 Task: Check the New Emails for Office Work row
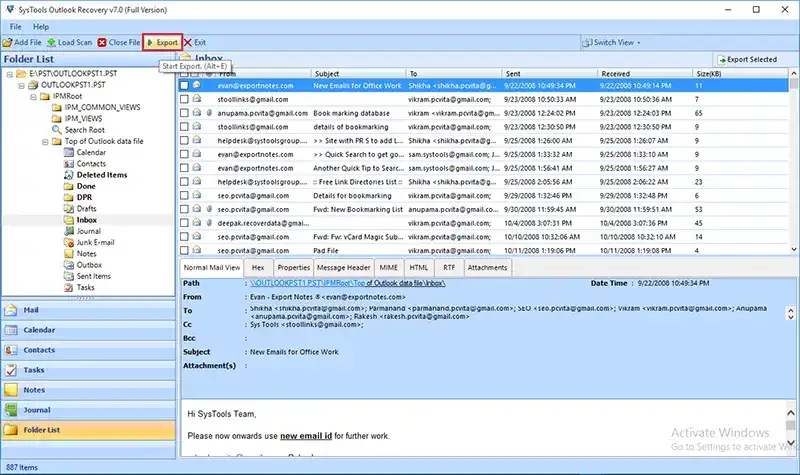click(x=184, y=86)
